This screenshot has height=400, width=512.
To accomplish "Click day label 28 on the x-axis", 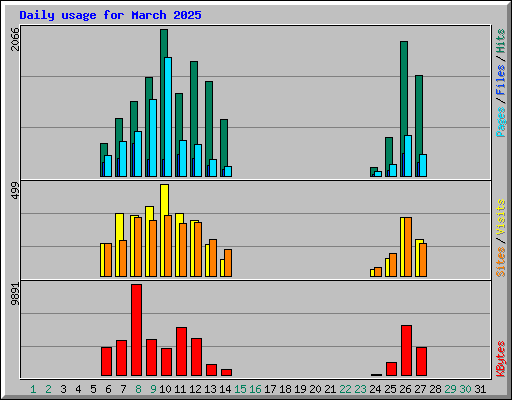I will (435, 389).
